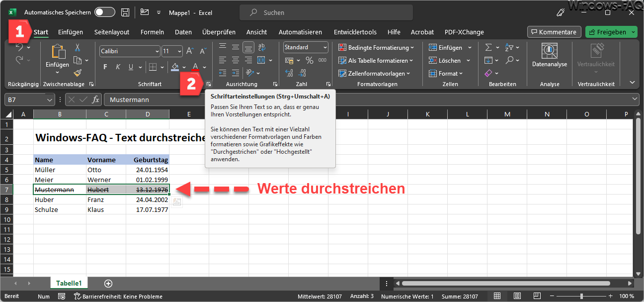Open the Borders dropdown arrow
Screen dimensions: 644x302
(x=162, y=67)
